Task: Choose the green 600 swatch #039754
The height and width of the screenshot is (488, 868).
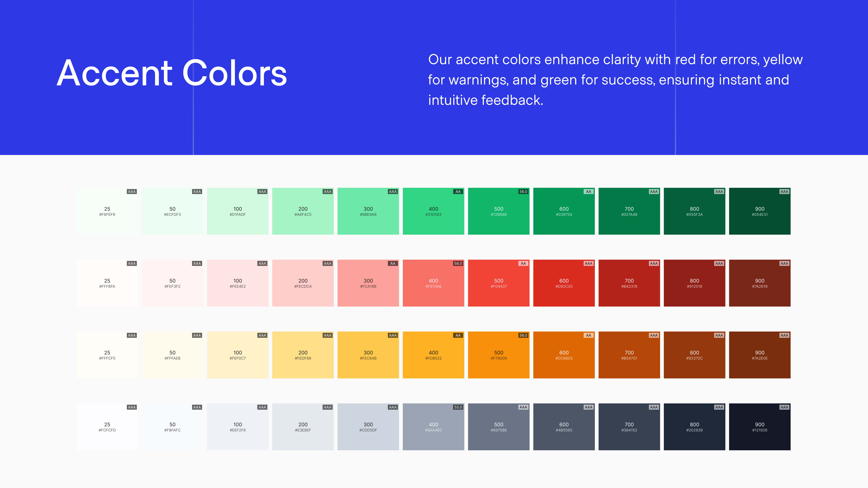Action: coord(564,211)
